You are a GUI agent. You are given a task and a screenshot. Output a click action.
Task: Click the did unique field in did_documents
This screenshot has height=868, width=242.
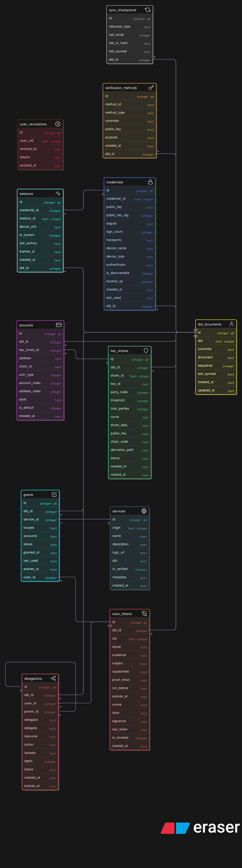(216, 341)
